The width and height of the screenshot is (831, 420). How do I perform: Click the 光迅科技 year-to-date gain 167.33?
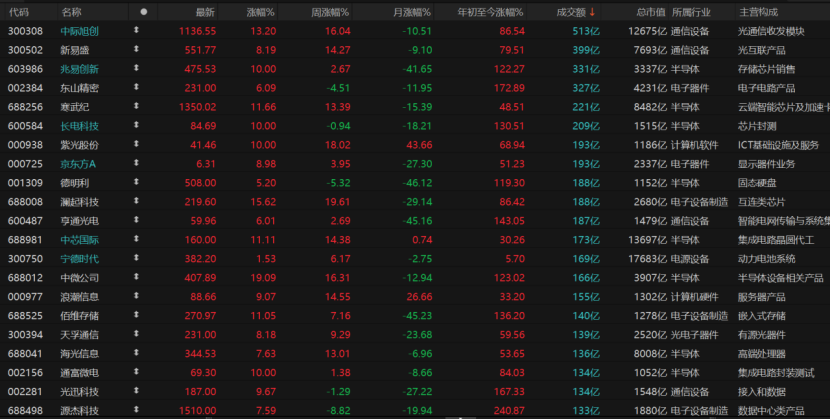pos(509,392)
